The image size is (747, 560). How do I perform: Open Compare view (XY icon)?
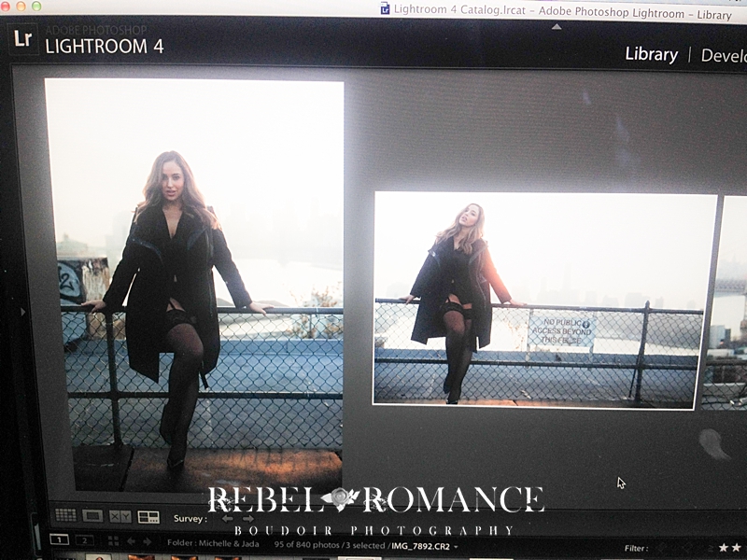coord(120,516)
